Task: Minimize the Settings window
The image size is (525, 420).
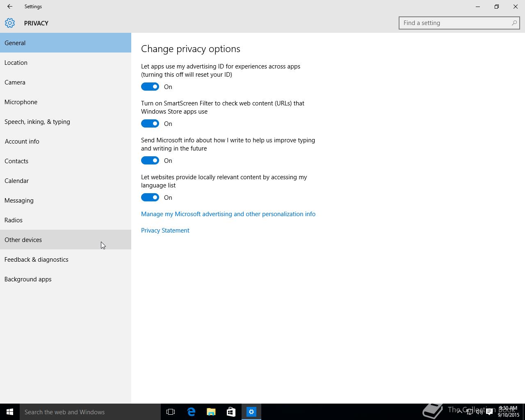Action: tap(478, 7)
